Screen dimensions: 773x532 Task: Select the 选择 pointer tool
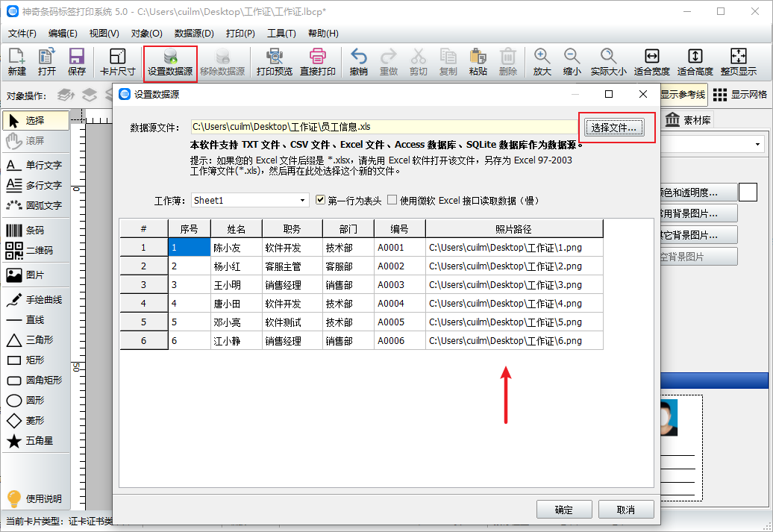[36, 120]
